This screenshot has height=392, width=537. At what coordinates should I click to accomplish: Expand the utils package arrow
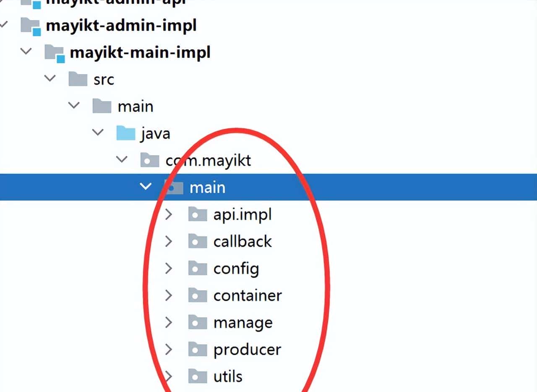169,376
